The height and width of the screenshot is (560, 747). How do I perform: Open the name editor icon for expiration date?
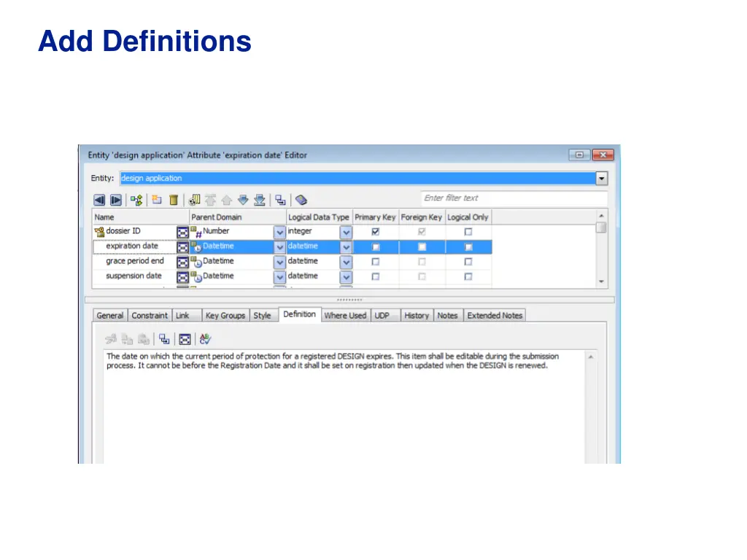pos(182,247)
